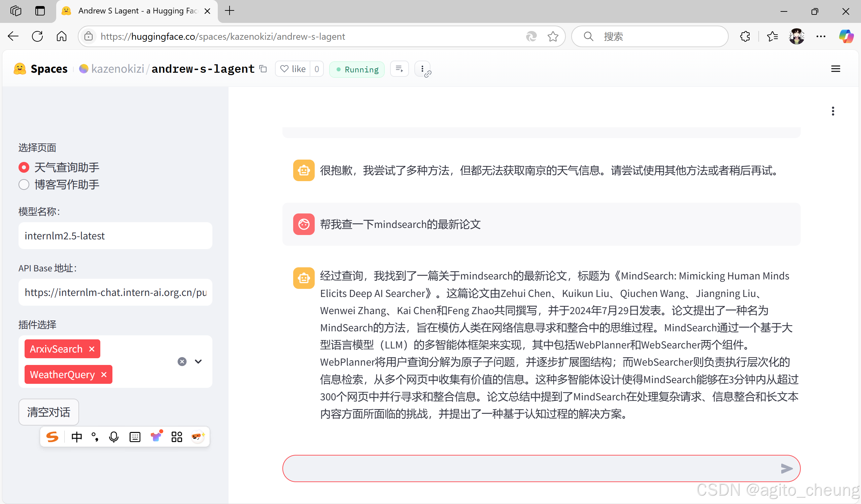The height and width of the screenshot is (504, 861).
Task: Copy the space name icon
Action: pos(263,69)
